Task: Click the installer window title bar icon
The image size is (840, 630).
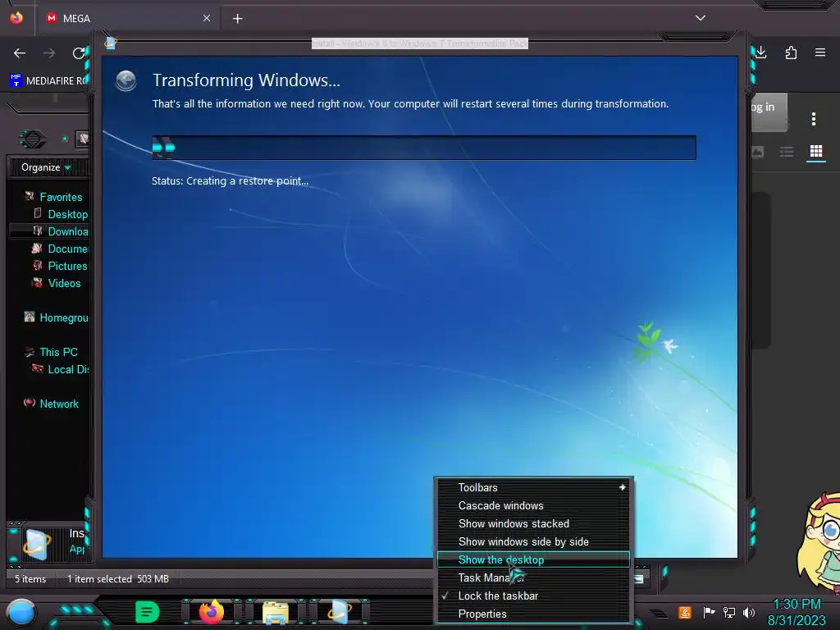Action: (111, 43)
